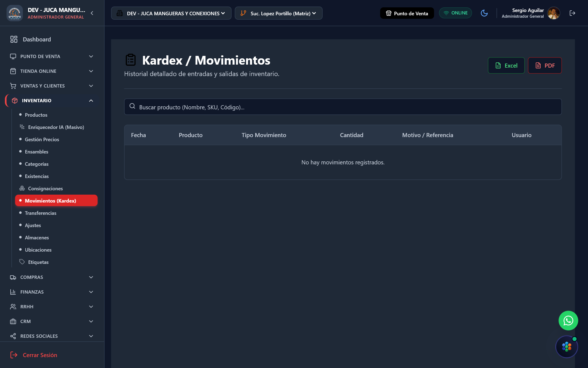Open the Punto de Venta button

(407, 13)
